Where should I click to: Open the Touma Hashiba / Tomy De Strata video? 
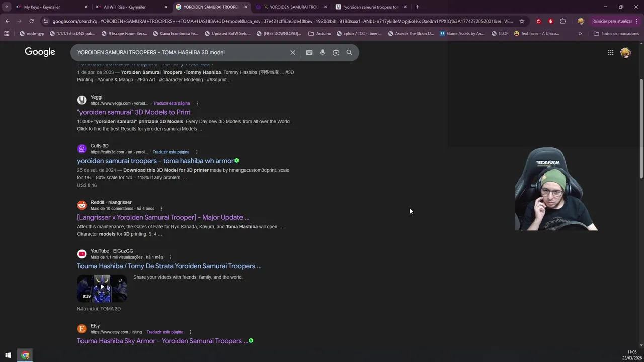(169, 266)
